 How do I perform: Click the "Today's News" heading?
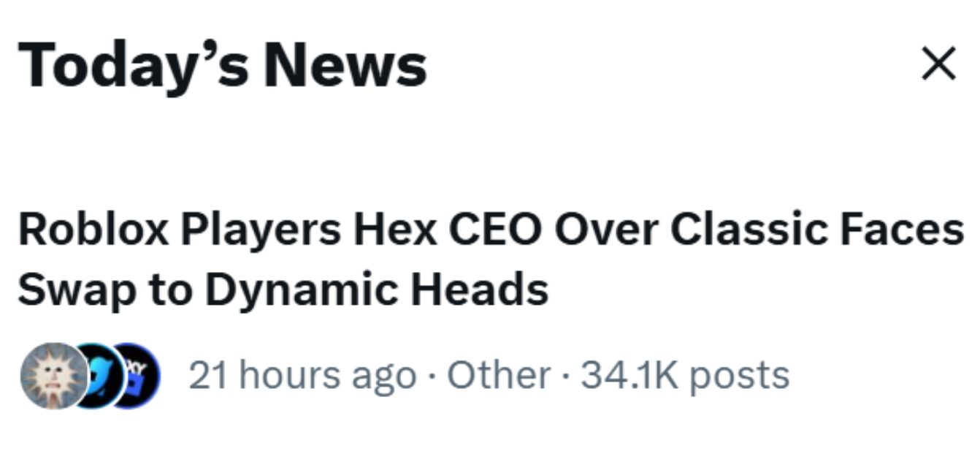pyautogui.click(x=222, y=66)
